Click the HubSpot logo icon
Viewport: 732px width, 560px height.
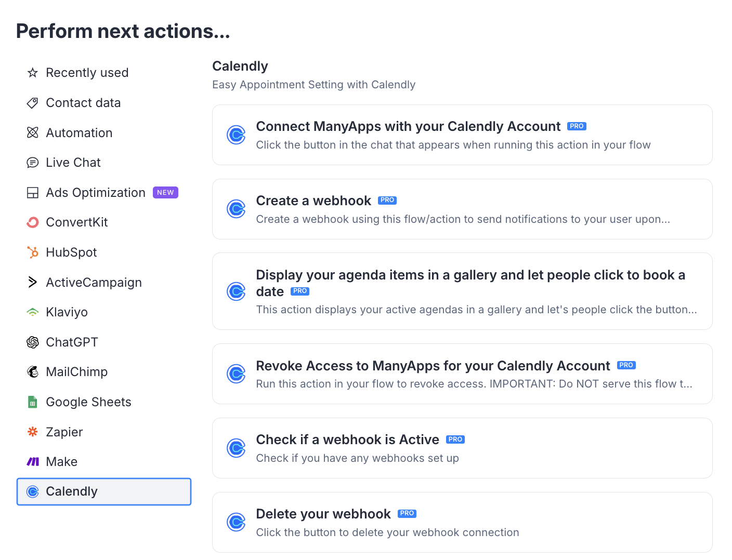(x=32, y=252)
